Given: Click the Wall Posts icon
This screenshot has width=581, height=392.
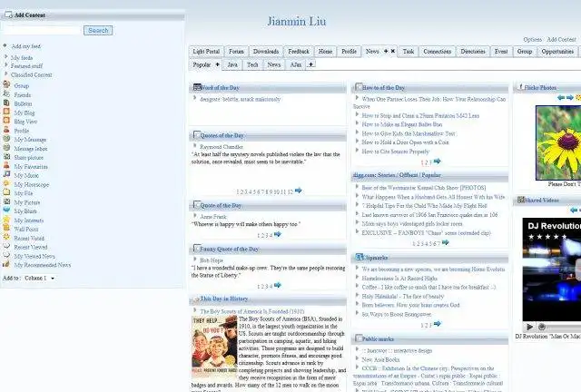Looking at the screenshot, I should pos(6,228).
